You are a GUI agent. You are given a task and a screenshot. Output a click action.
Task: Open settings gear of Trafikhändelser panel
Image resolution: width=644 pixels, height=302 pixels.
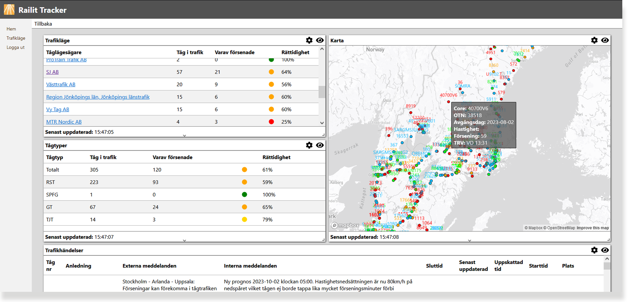tap(594, 250)
